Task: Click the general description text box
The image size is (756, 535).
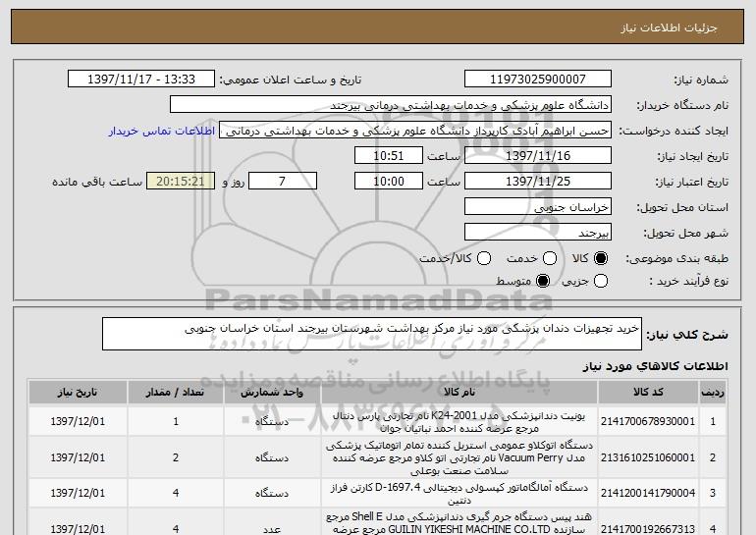Action: 372,334
